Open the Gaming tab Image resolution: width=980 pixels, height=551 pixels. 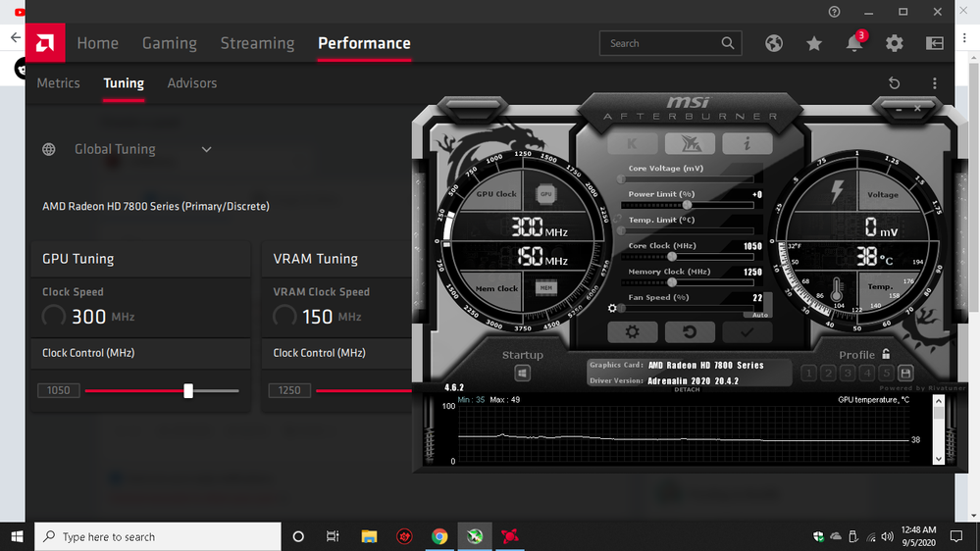pos(170,43)
